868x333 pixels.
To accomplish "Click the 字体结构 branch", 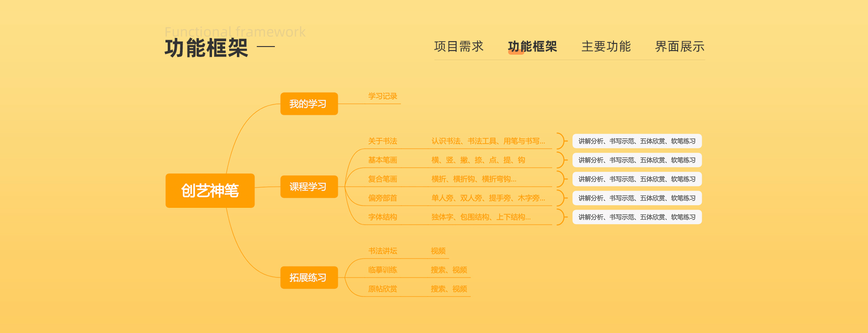I will click(382, 217).
